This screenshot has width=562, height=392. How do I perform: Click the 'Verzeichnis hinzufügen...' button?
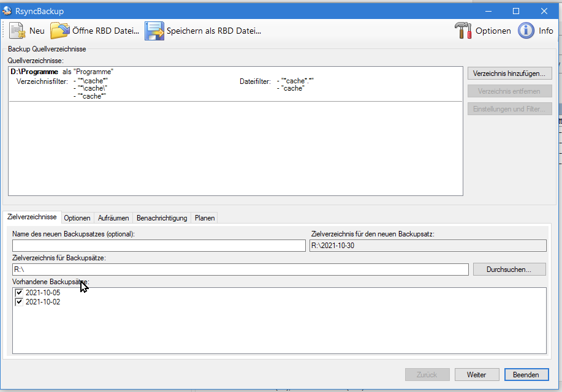click(509, 73)
